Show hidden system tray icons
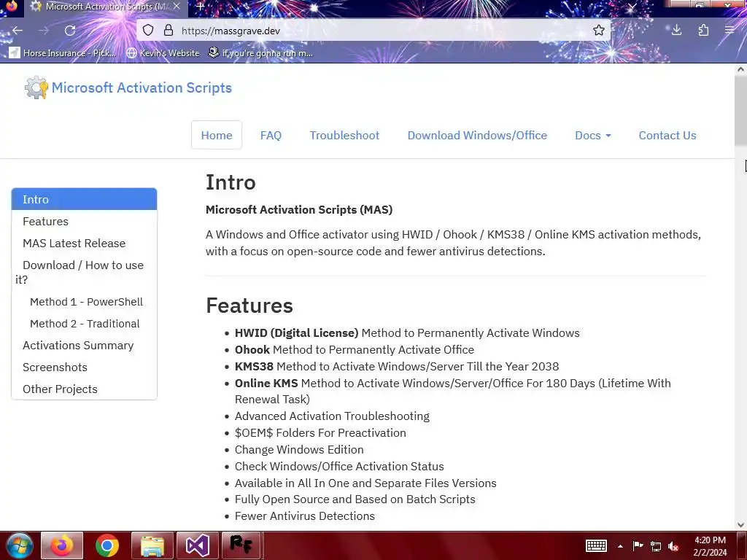The width and height of the screenshot is (747, 560). pyautogui.click(x=620, y=546)
